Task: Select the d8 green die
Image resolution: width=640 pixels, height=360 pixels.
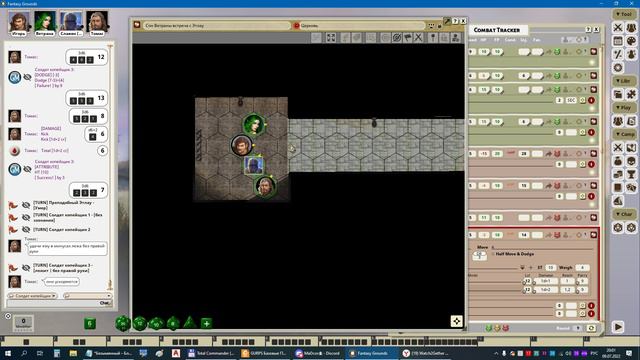Action: [173, 323]
